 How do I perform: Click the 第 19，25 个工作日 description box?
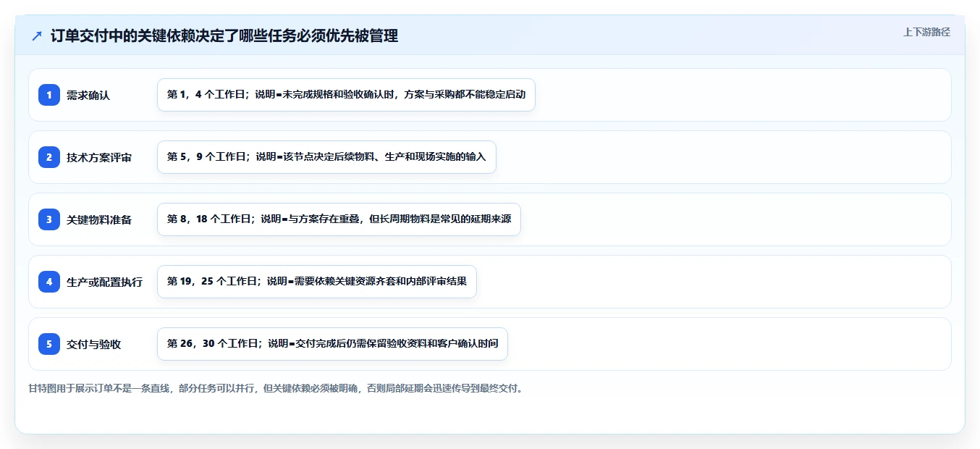[x=317, y=282]
